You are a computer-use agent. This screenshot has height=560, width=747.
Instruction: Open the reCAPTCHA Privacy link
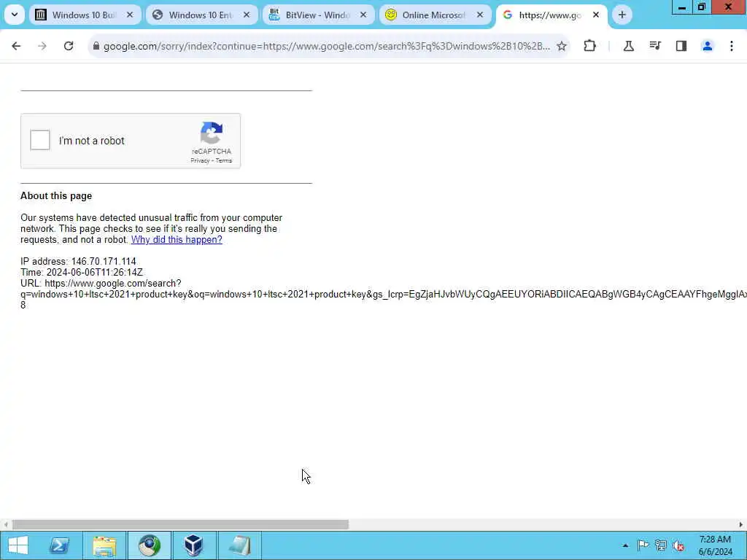(200, 160)
